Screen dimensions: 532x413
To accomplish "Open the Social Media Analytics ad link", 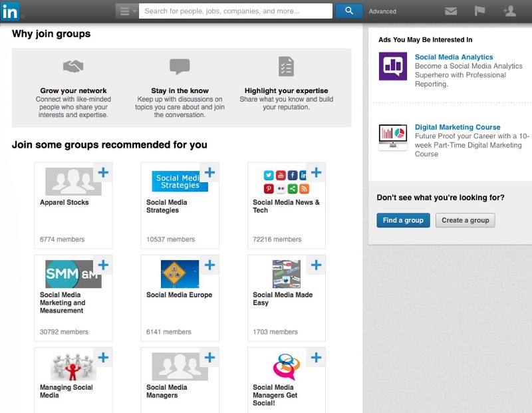I will (454, 57).
